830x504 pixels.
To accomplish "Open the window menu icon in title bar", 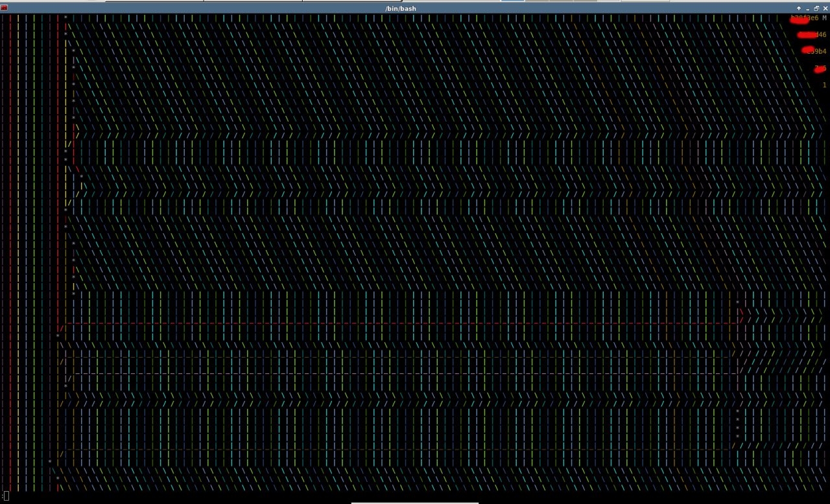I will (x=4, y=8).
